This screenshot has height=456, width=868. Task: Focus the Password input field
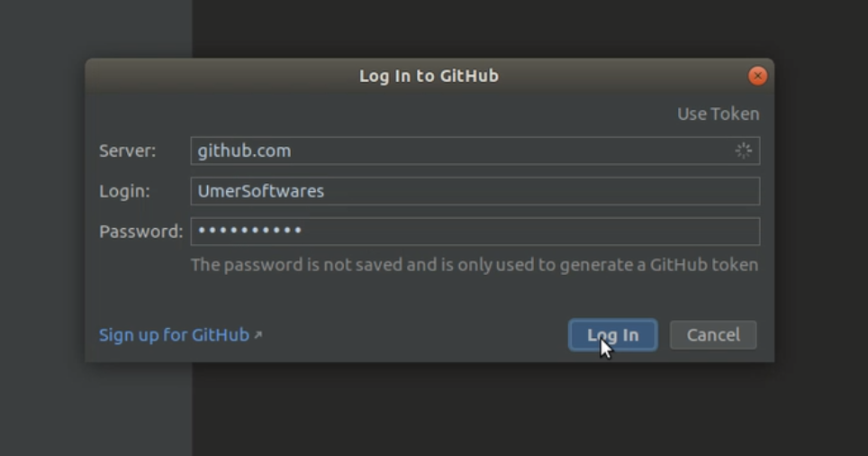475,232
